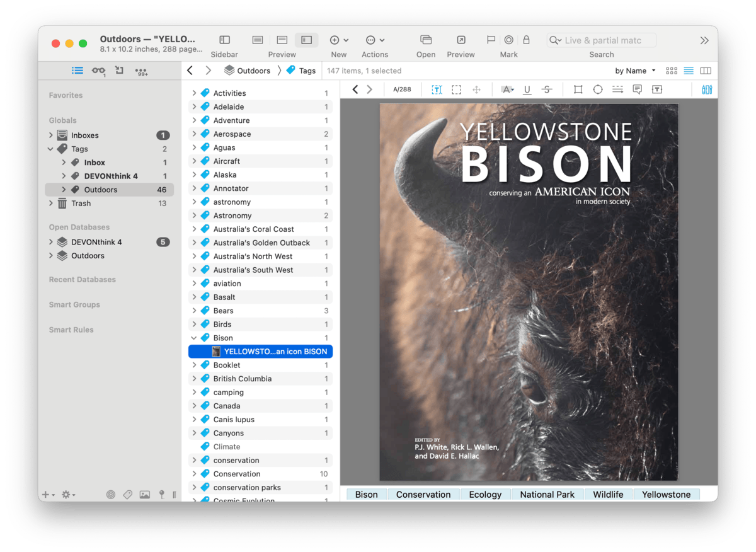Click the lock icon in toolbar

click(x=526, y=40)
